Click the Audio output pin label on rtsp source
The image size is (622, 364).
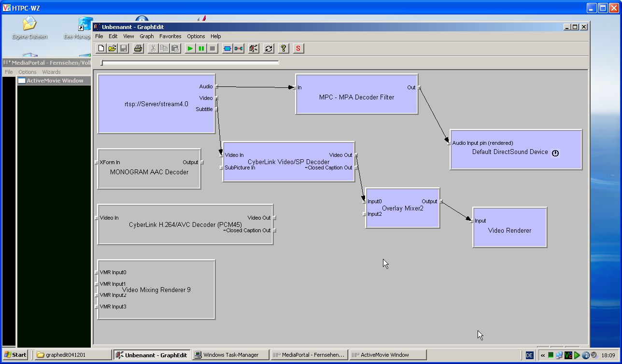206,87
